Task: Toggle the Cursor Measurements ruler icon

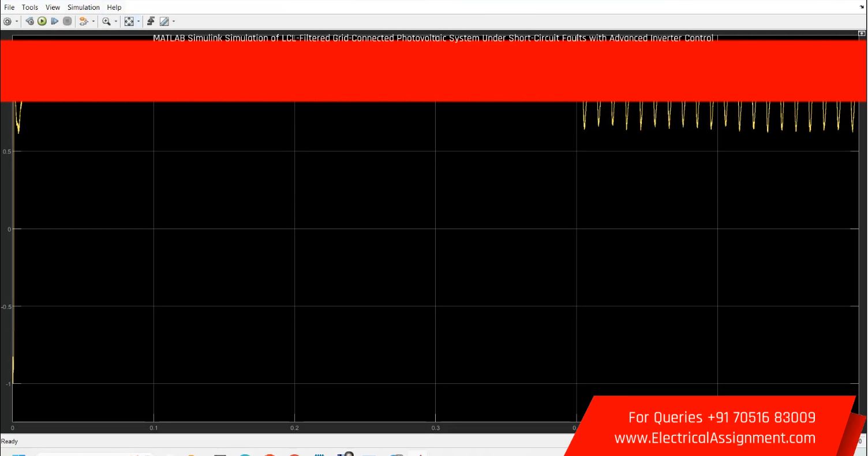Action: pos(164,21)
